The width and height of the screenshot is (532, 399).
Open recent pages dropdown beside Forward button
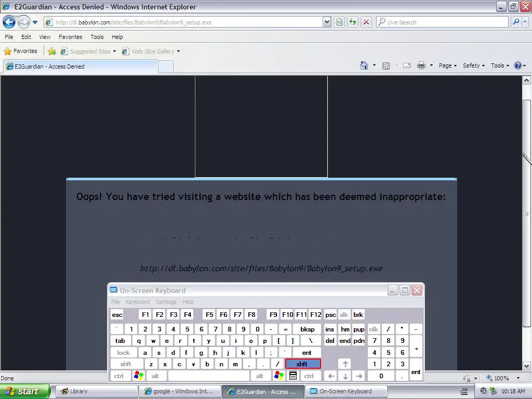35,22
